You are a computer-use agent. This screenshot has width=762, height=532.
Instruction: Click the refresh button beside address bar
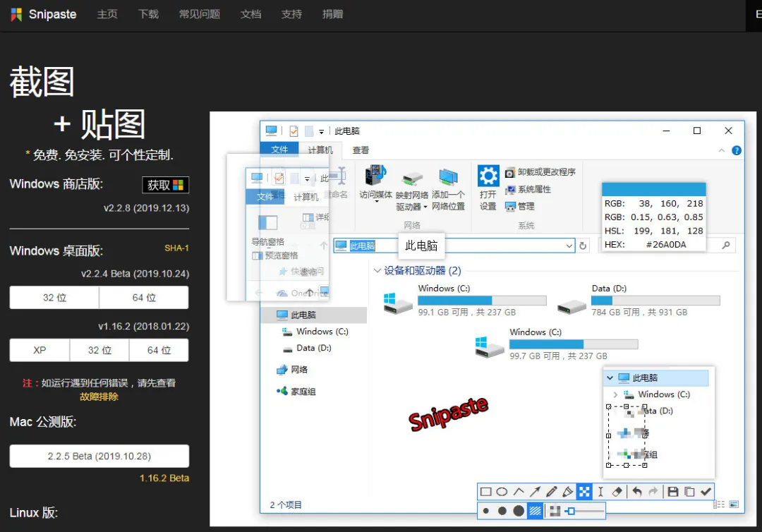583,246
